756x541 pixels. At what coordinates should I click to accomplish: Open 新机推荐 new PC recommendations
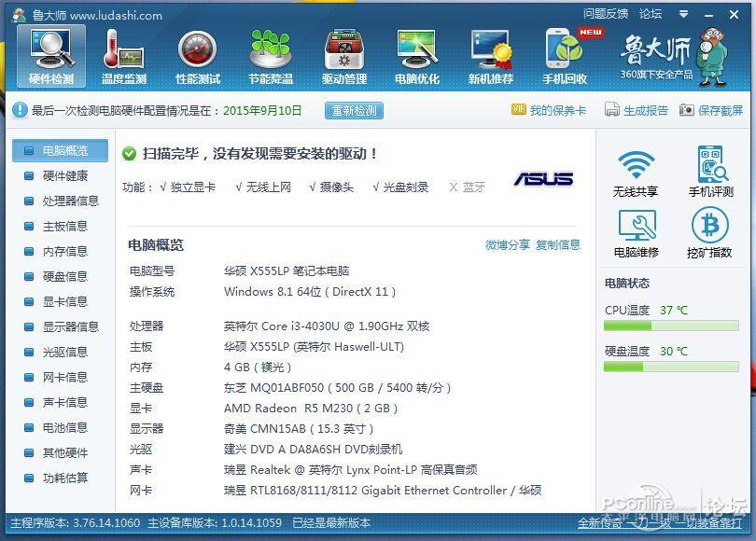(x=491, y=56)
